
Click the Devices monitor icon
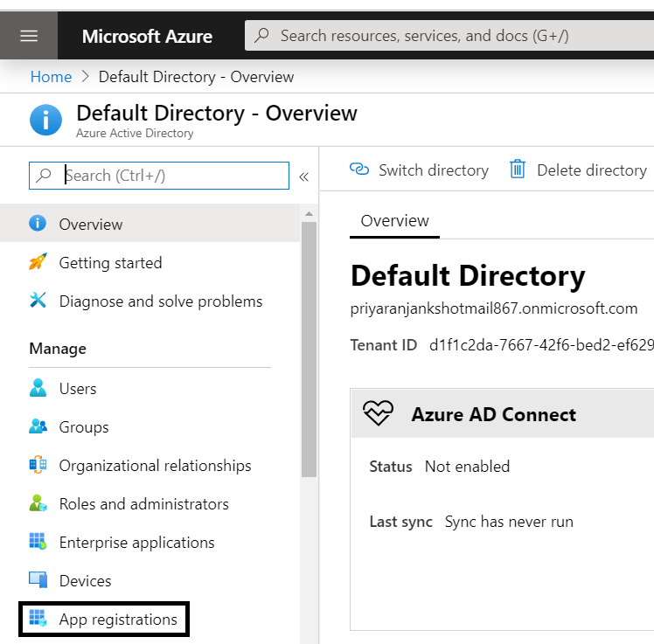pos(38,580)
